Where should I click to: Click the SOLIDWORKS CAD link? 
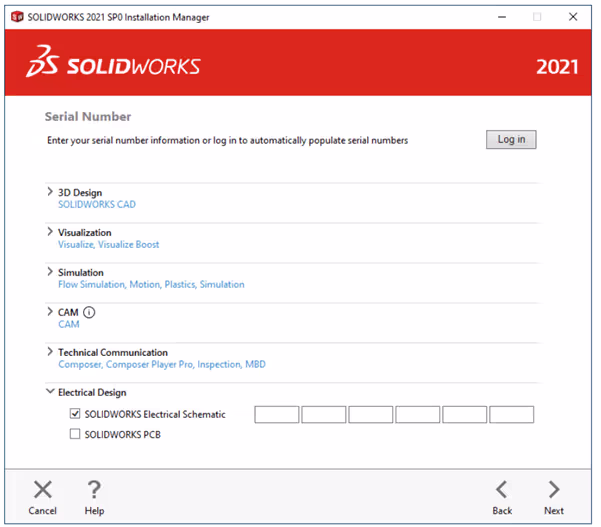click(x=97, y=204)
